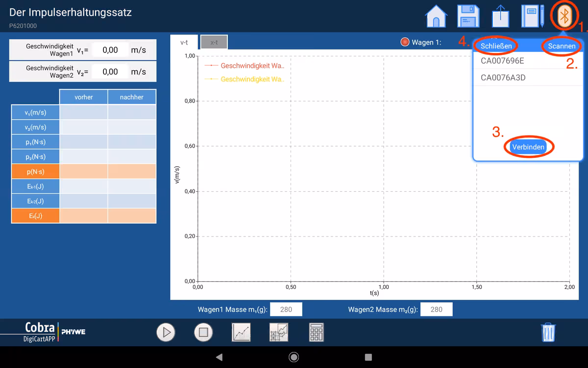
Task: Open the calculator icon
Action: point(317,332)
